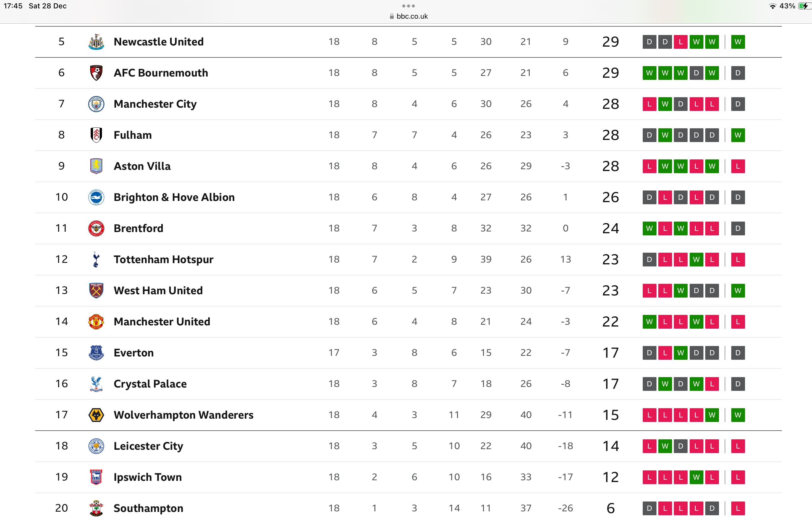Click the Newcastle United club crest

(96, 42)
